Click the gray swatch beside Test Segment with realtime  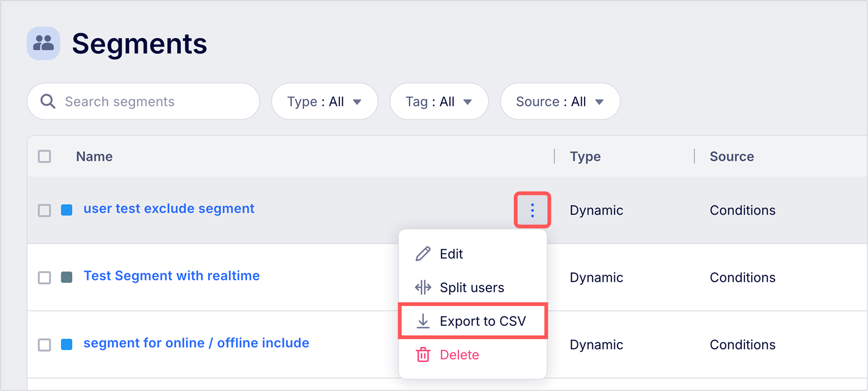pos(67,277)
